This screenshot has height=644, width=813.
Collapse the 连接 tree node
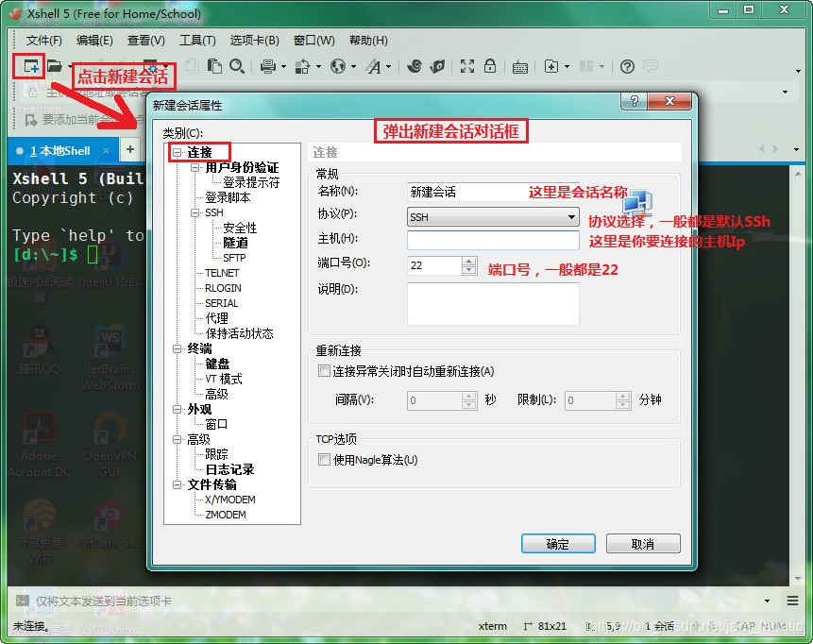pyautogui.click(x=178, y=152)
